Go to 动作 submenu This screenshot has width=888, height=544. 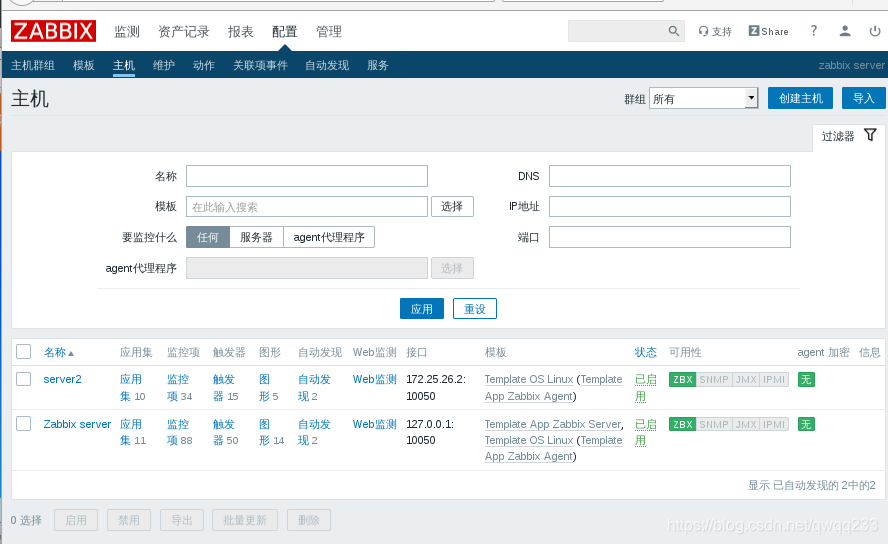click(204, 65)
